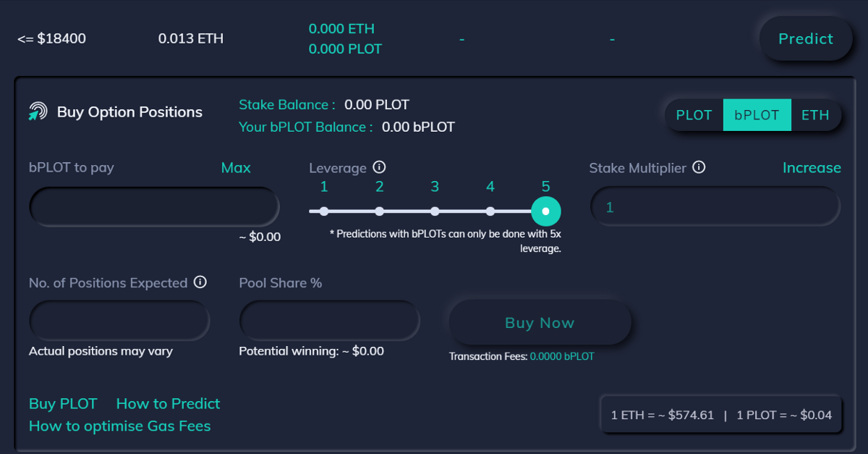Click the Pool Share % field
The width and height of the screenshot is (868, 454).
click(329, 320)
